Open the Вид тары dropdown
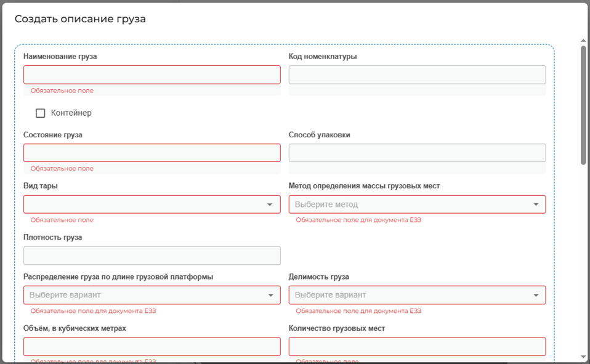Screen dimensions: 590x364 coord(152,204)
